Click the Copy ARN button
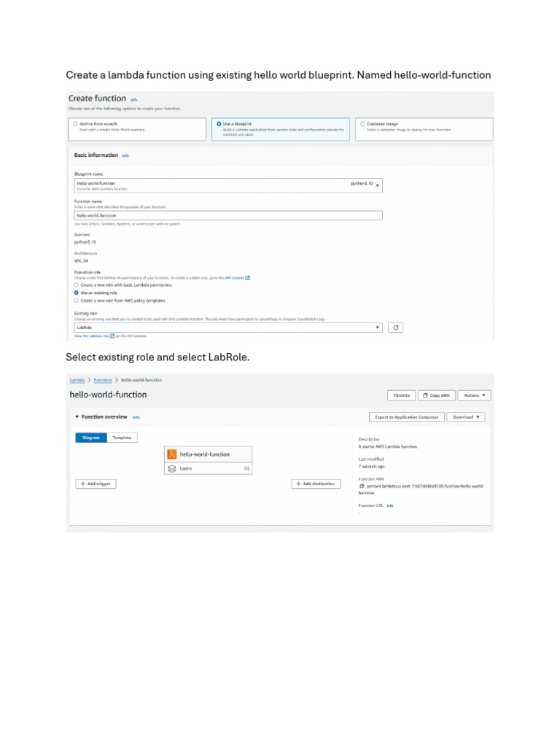 (x=437, y=395)
